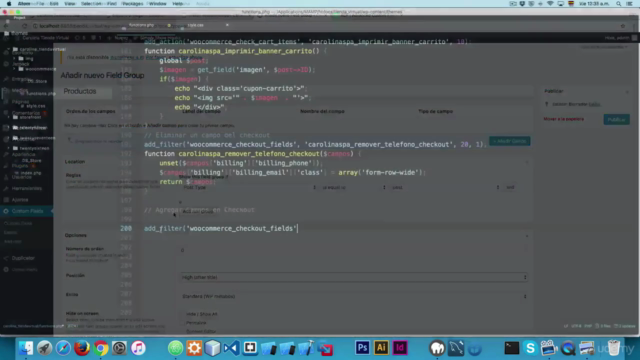Open the 'is equal to' operator dropdown
This screenshot has width=640, height=360.
[353, 187]
